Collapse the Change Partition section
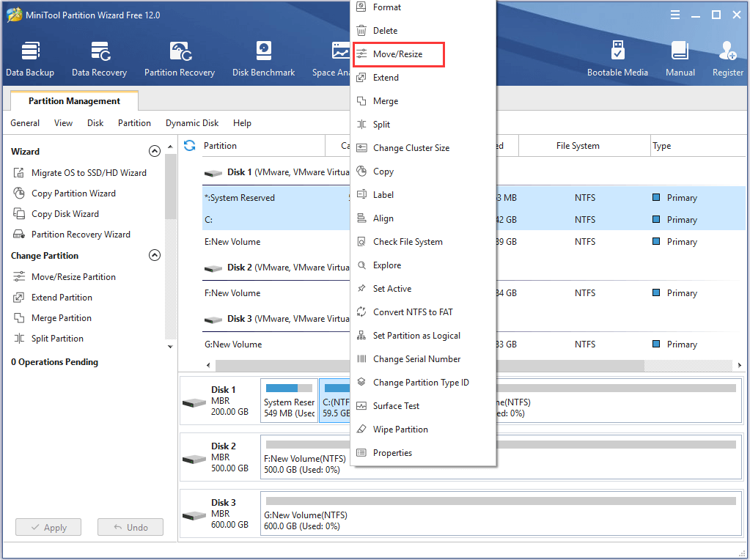This screenshot has width=750, height=560. [x=155, y=255]
